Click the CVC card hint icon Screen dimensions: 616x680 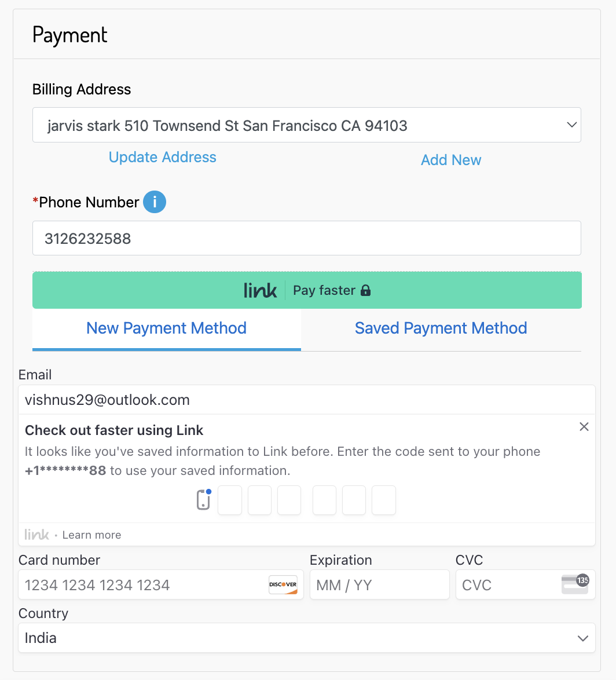575,584
